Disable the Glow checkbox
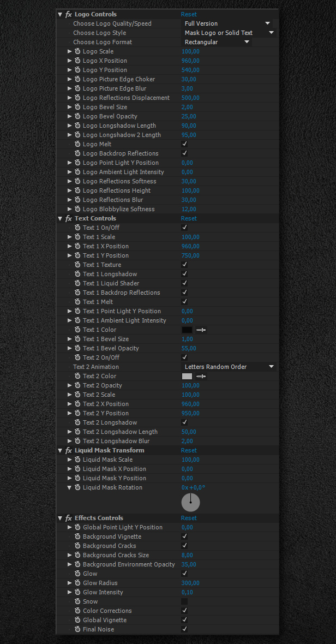 pyautogui.click(x=184, y=574)
